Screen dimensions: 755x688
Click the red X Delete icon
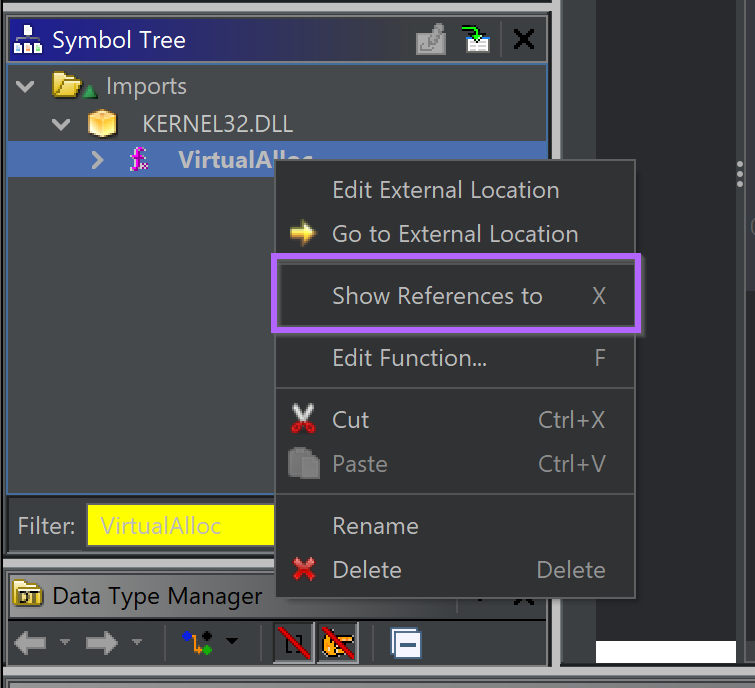[304, 569]
